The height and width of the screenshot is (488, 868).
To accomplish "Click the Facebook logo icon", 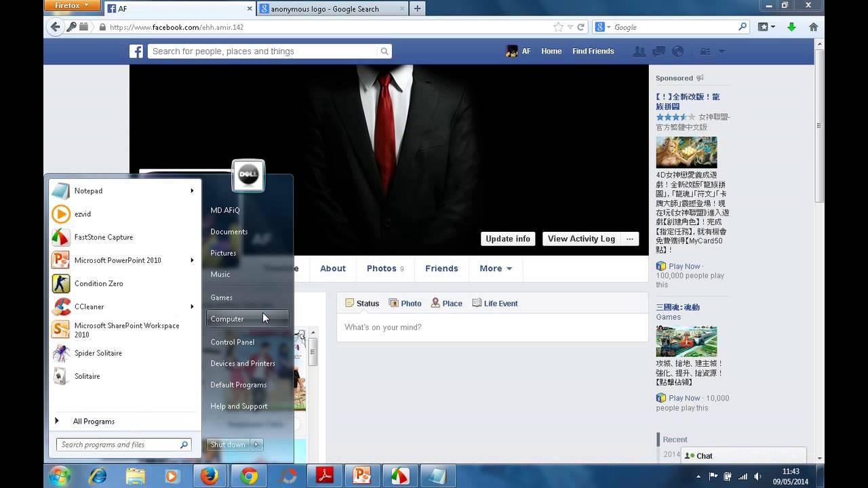I will click(x=136, y=52).
